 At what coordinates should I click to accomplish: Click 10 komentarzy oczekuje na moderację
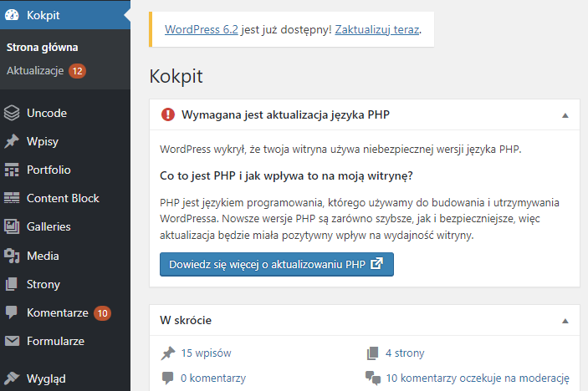click(x=477, y=378)
